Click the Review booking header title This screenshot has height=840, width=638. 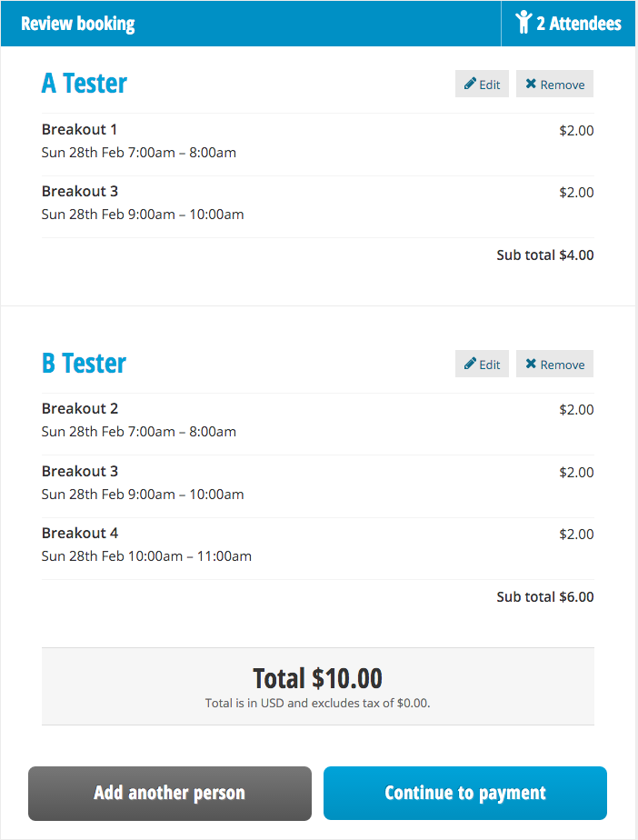(x=78, y=24)
